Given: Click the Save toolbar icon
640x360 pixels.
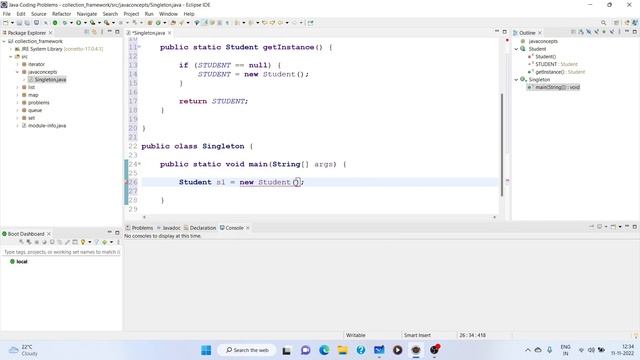Looking at the screenshot, I should 19,23.
